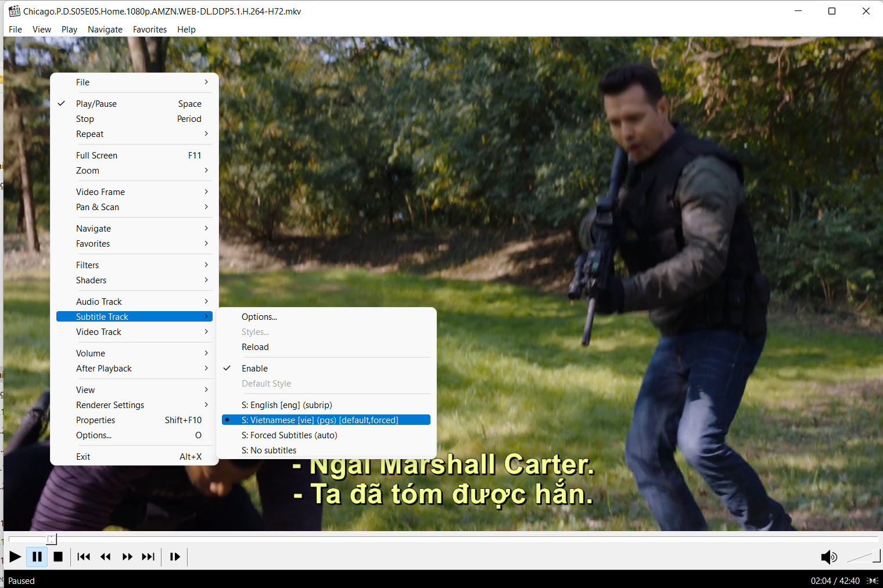Skip to previous file icon

pos(84,557)
